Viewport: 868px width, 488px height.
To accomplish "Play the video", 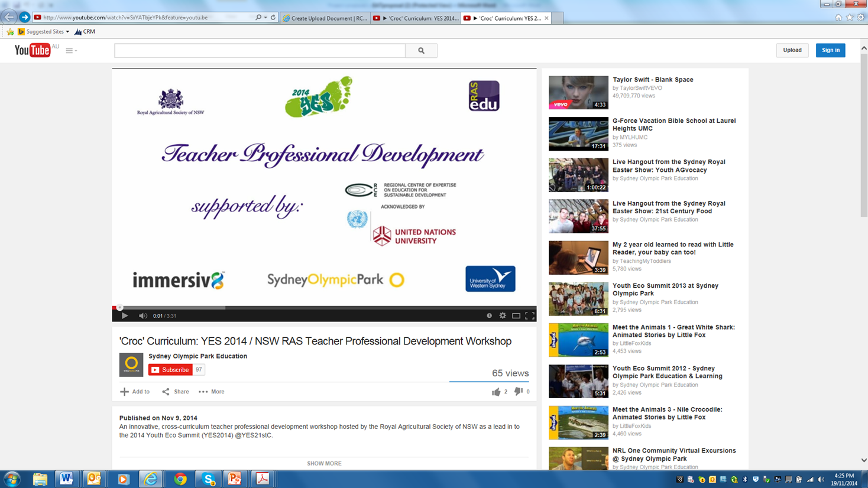I will (x=125, y=315).
